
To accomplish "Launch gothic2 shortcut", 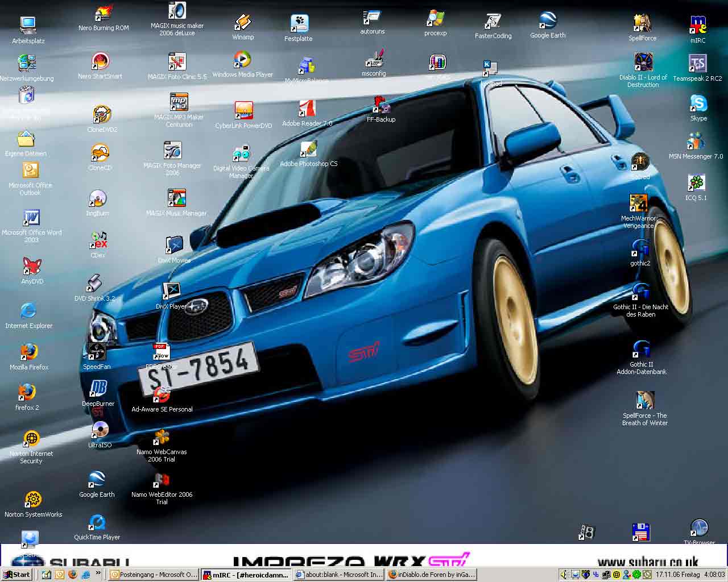I will tap(640, 248).
